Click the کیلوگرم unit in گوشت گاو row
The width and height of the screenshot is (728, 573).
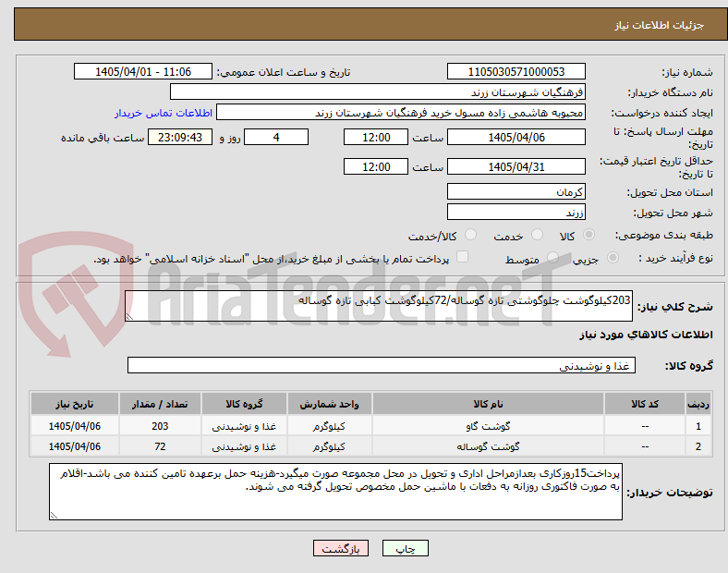(329, 426)
